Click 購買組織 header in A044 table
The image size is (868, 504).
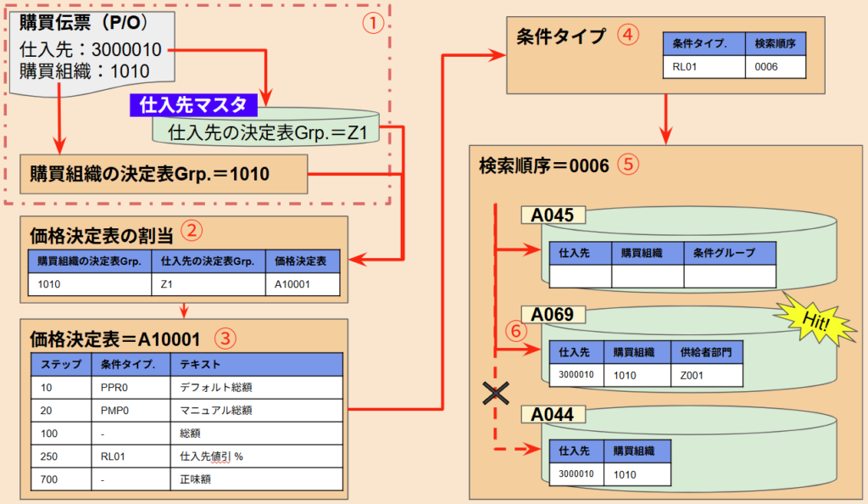point(637,451)
